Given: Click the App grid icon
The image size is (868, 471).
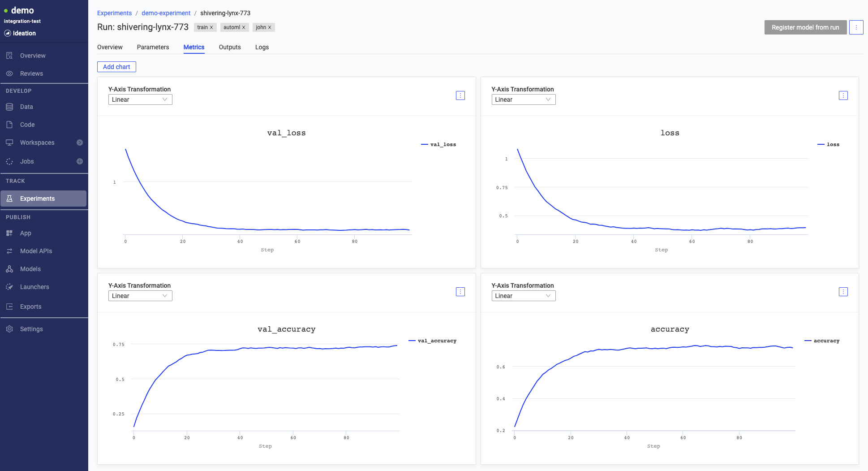Looking at the screenshot, I should [9, 233].
